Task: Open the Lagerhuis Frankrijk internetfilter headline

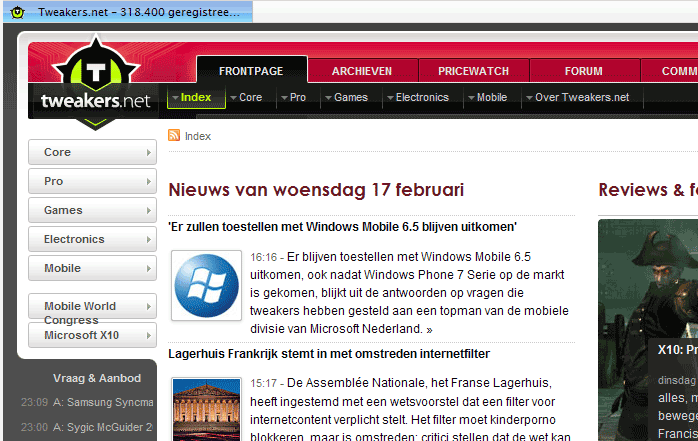Action: tap(329, 354)
